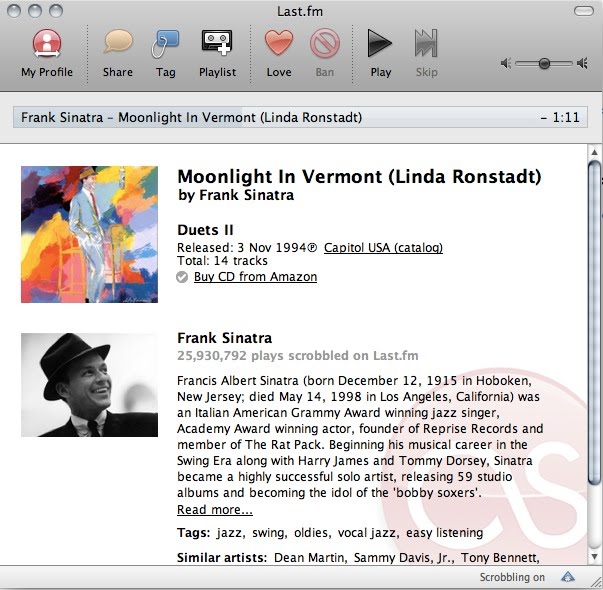The image size is (603, 590).
Task: Click the low volume speaker icon
Action: click(506, 63)
